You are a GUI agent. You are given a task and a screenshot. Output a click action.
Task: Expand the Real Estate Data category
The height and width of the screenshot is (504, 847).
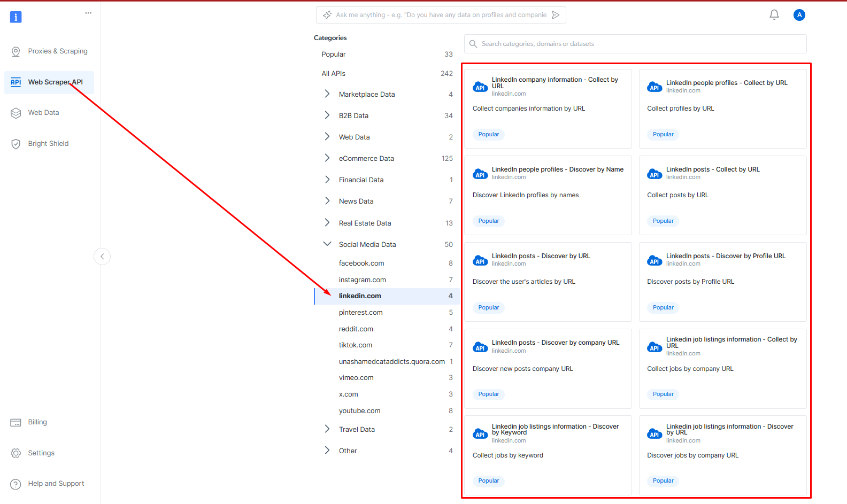tap(327, 223)
